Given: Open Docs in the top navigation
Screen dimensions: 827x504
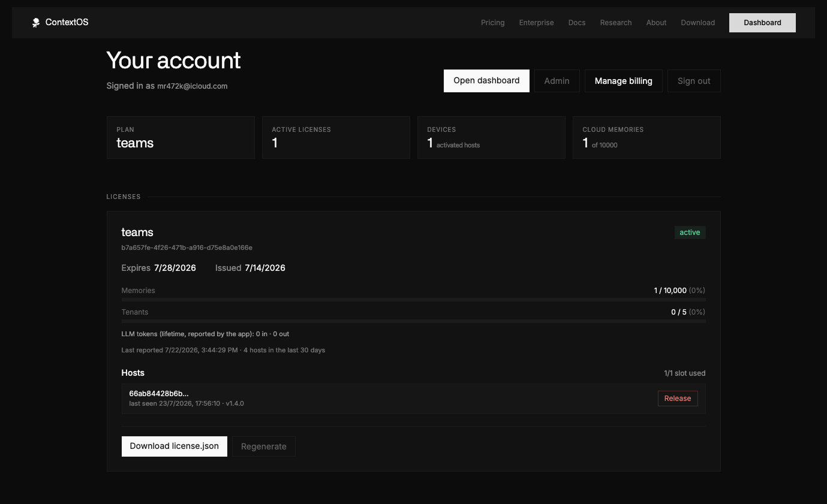Looking at the screenshot, I should click(576, 23).
